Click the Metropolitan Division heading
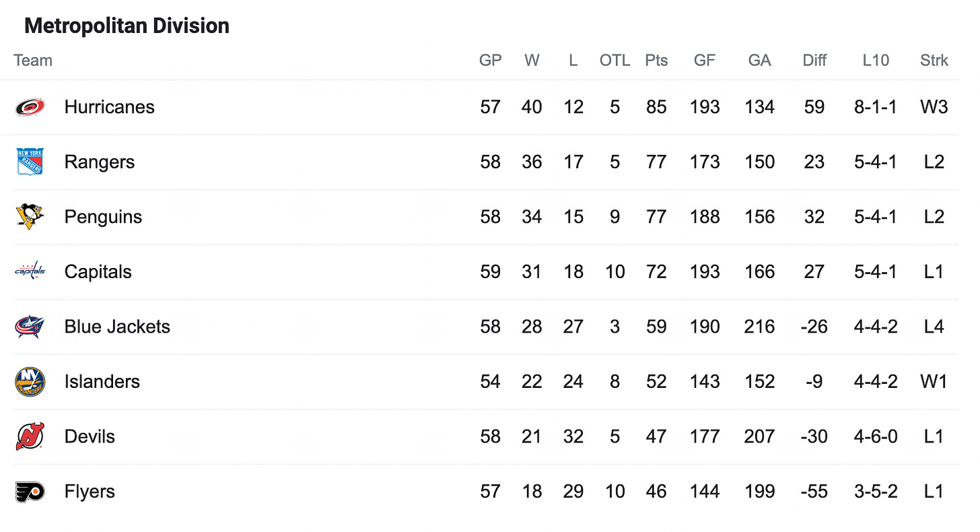Screen dimensions: 980x532 [127, 26]
